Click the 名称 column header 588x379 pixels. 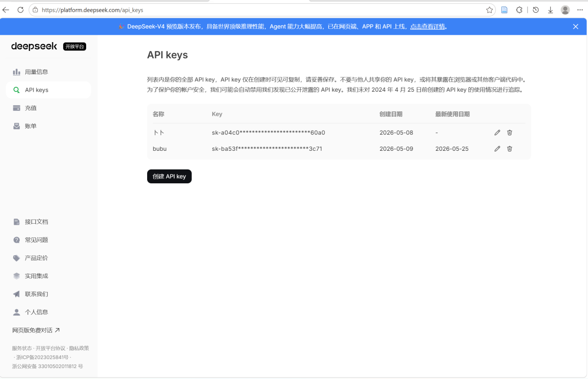pos(159,114)
